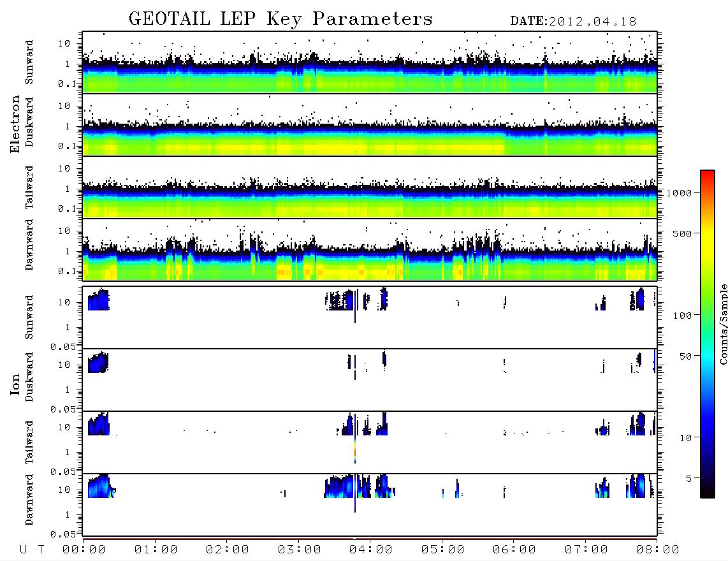The height and width of the screenshot is (561, 728).
Task: Click the 0.05 tick of Ion Sunward panel
Action: (x=62, y=346)
